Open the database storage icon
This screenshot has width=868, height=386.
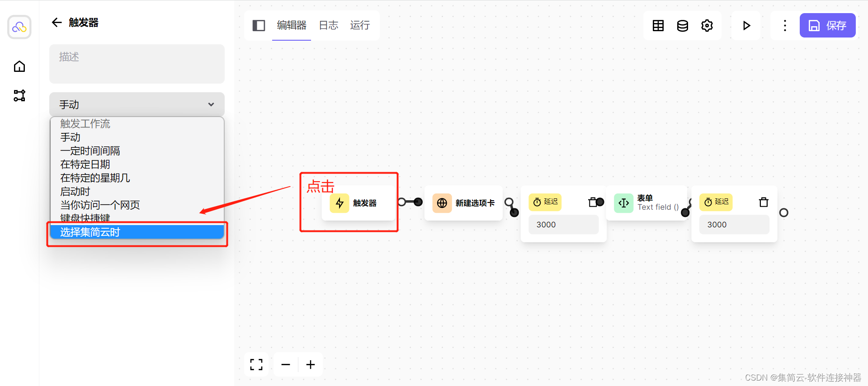pyautogui.click(x=683, y=25)
